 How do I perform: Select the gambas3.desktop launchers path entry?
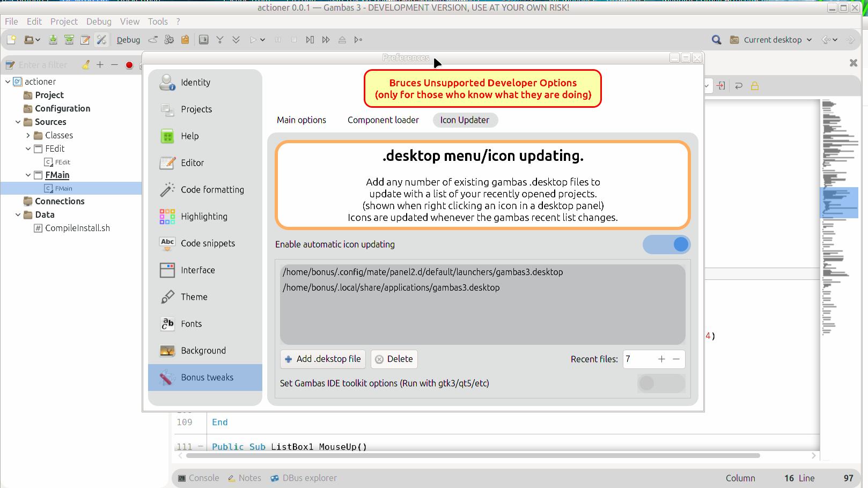click(x=423, y=272)
